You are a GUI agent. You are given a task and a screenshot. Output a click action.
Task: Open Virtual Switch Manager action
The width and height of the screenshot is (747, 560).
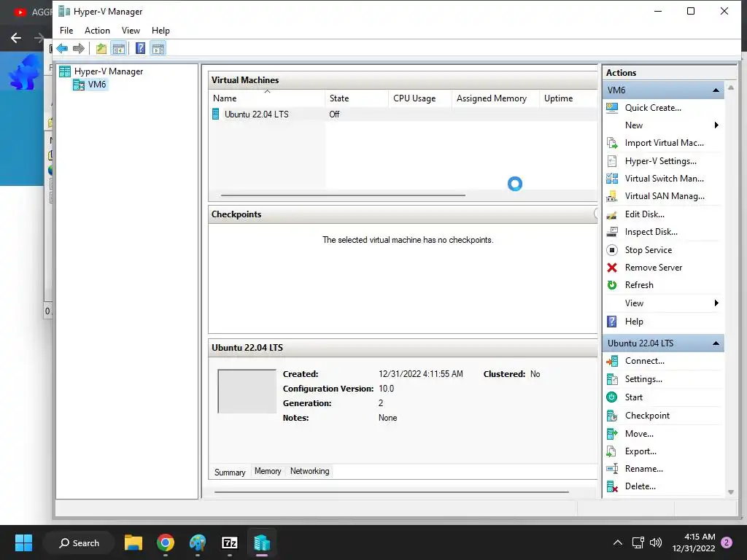tap(663, 179)
